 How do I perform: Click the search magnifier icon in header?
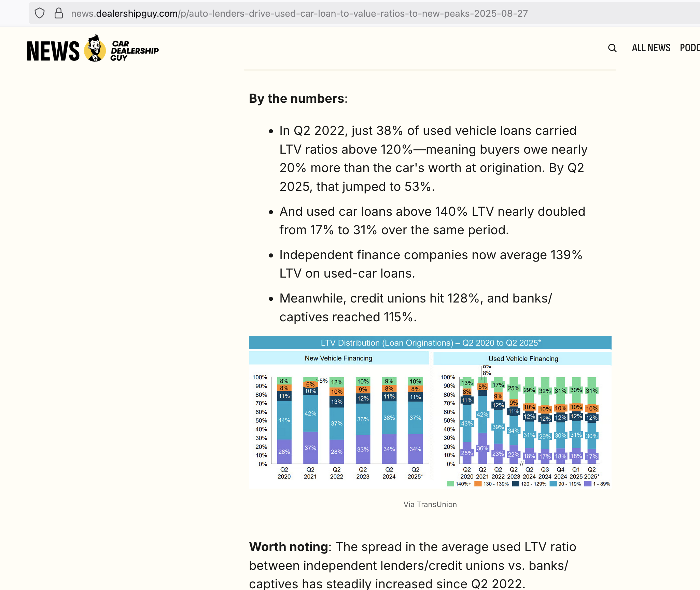(x=612, y=48)
